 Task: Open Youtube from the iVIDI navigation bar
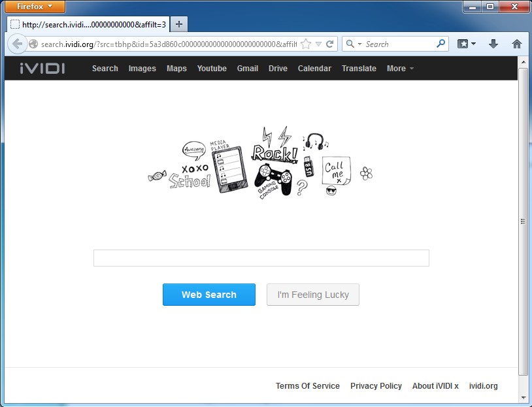point(212,69)
